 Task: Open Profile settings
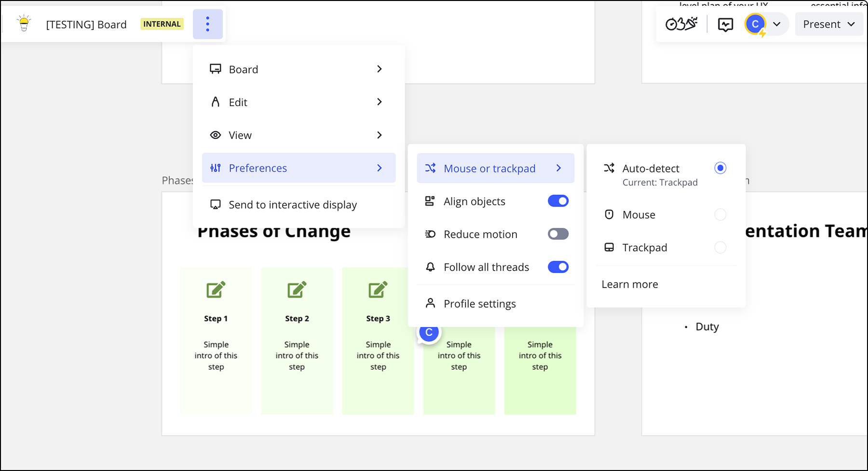coord(495,304)
